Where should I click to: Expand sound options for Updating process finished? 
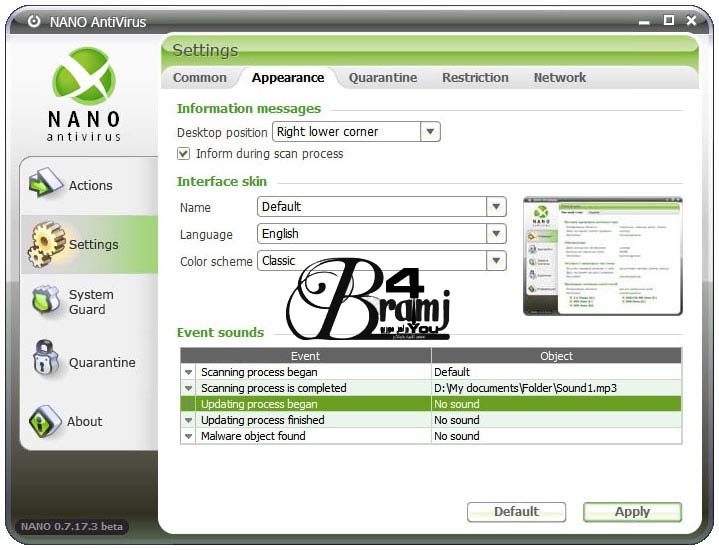point(188,420)
